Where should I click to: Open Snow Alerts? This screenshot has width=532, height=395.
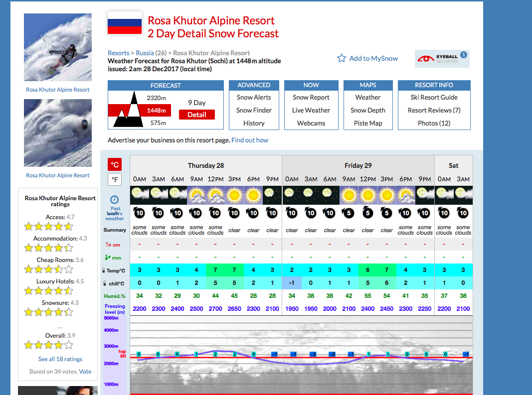(254, 97)
